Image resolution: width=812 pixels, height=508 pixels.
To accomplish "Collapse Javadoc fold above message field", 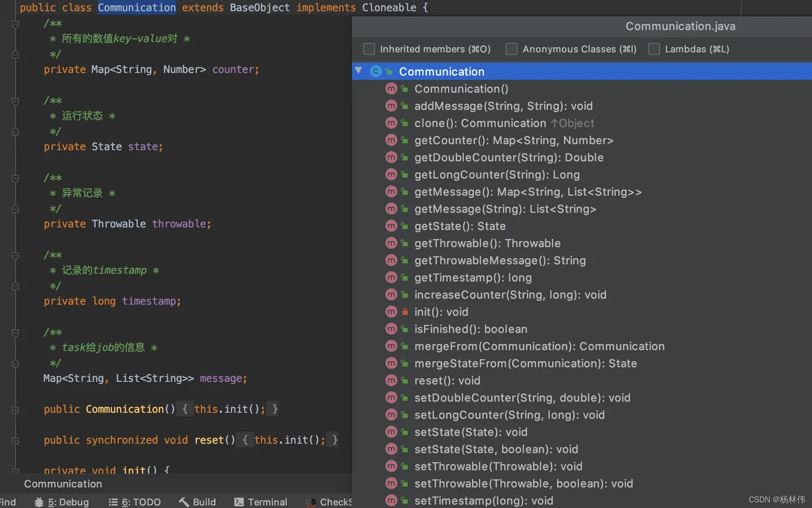I will coord(16,332).
